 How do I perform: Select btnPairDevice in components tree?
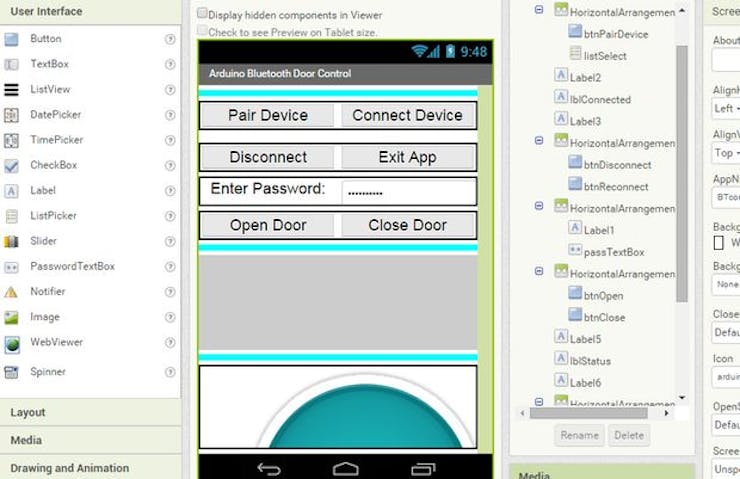[616, 34]
